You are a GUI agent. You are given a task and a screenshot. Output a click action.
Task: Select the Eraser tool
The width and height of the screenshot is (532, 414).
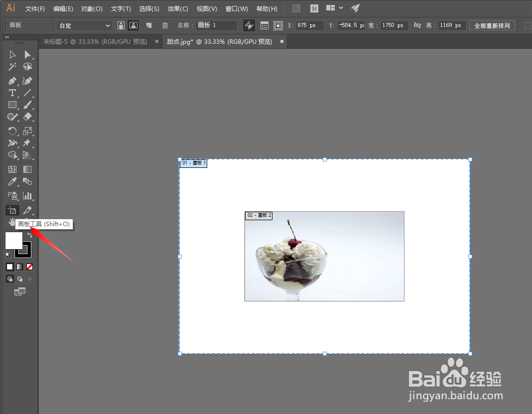pyautogui.click(x=27, y=117)
